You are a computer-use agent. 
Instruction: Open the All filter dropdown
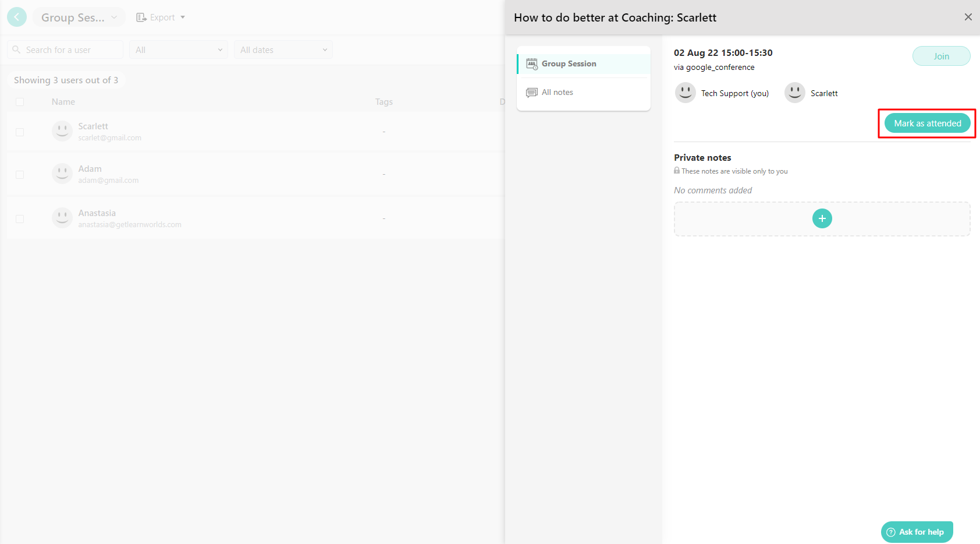(178, 50)
